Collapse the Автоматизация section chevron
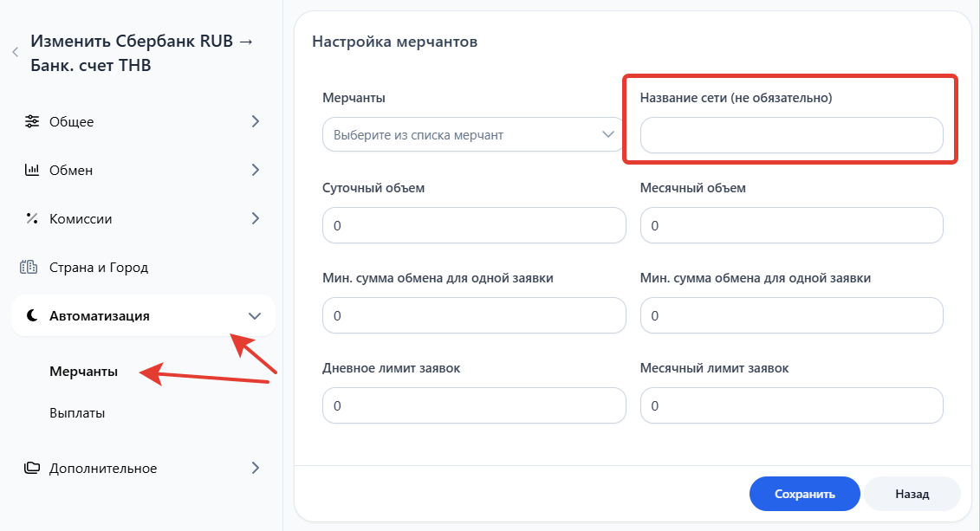This screenshot has height=531, width=980. tap(254, 316)
